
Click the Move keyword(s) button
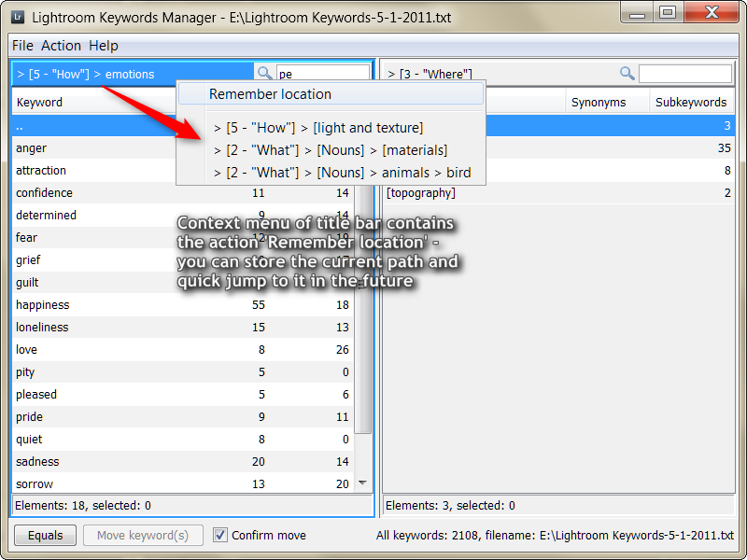[143, 535]
